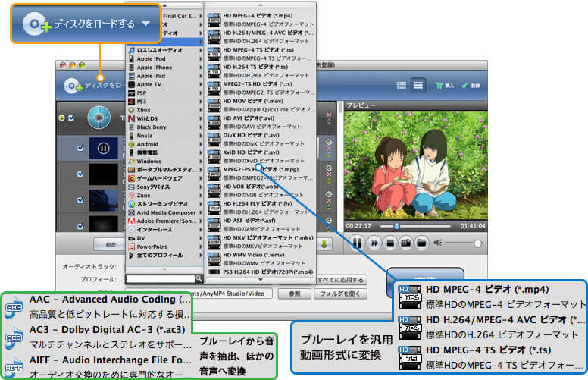
Task: Uncheck the third title checkbox
Action: (80, 200)
